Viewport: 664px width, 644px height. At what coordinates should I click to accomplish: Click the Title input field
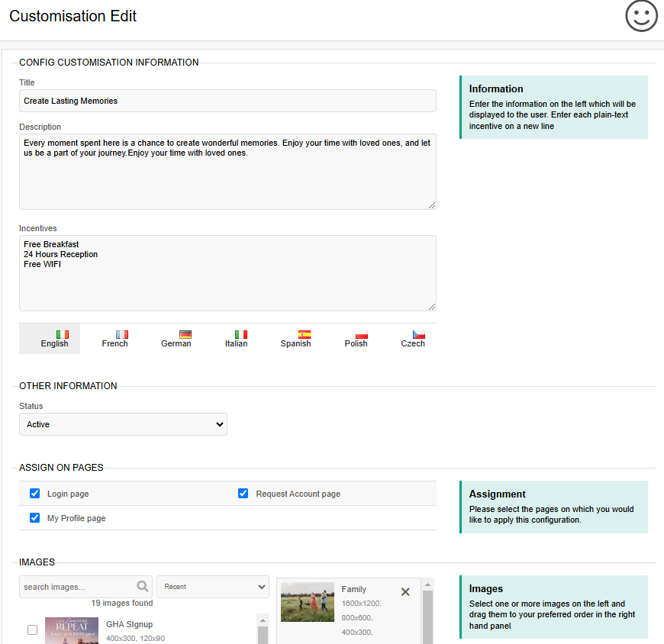(227, 101)
